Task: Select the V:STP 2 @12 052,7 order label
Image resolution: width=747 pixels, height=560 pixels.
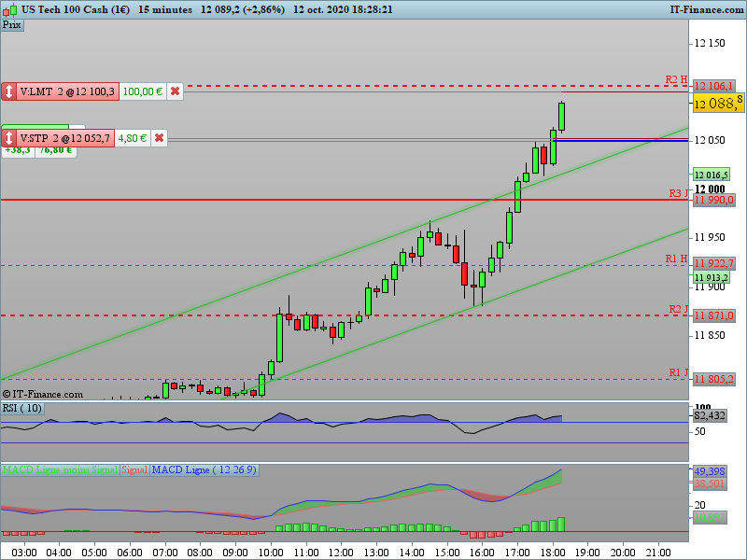Action: 64,138
